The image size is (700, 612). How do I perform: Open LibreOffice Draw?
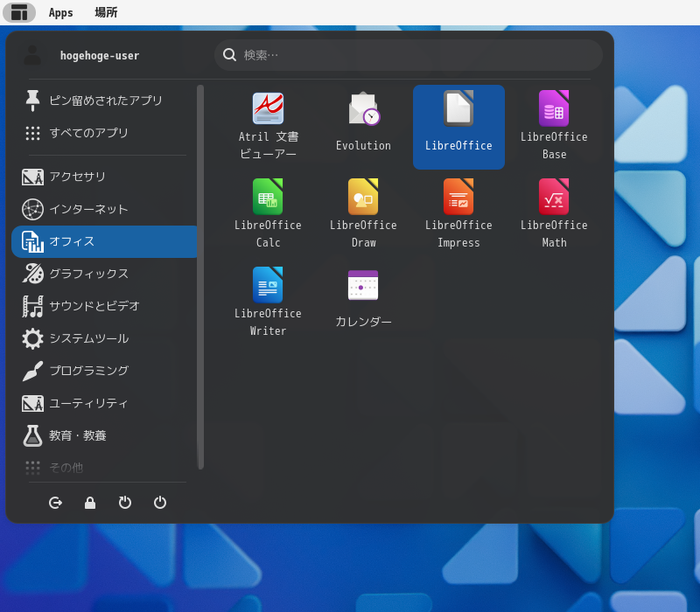(x=363, y=215)
